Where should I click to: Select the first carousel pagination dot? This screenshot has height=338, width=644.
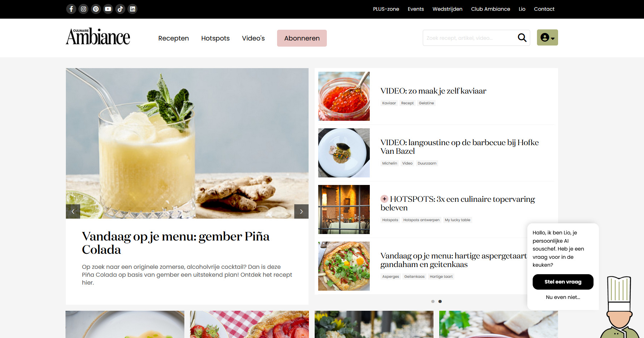(x=433, y=301)
